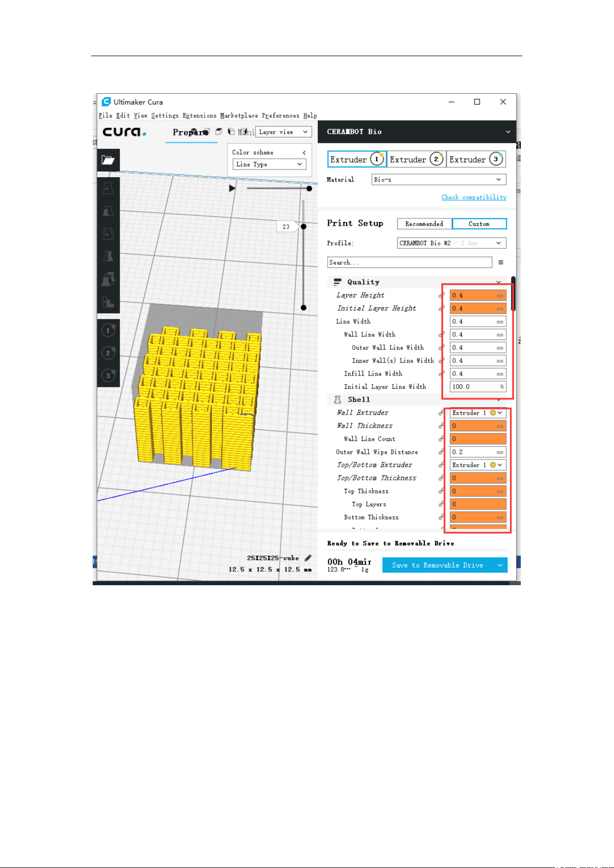Select the Extruder 1 tab
Screen dimensions: 614x868
point(357,159)
